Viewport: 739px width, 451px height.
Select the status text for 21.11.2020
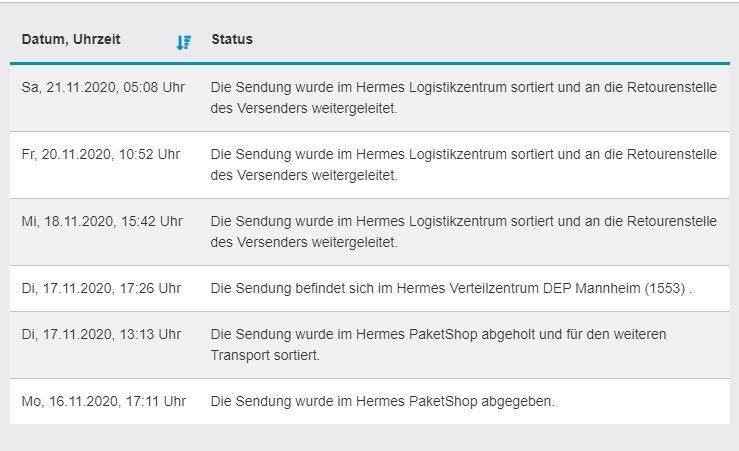[x=464, y=98]
